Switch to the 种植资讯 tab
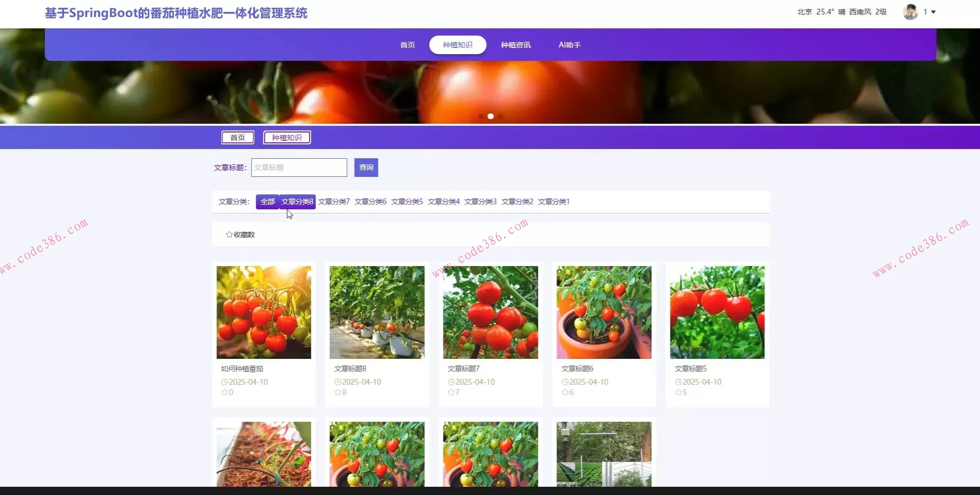Image resolution: width=980 pixels, height=495 pixels. point(515,45)
